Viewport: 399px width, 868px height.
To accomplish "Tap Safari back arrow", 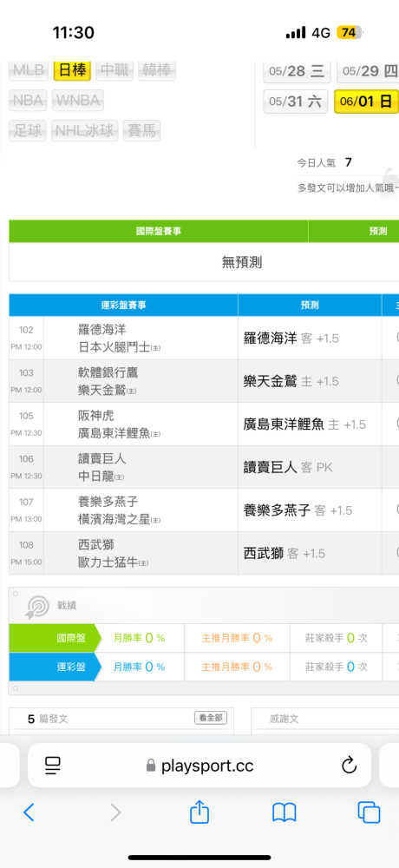I will 29,812.
